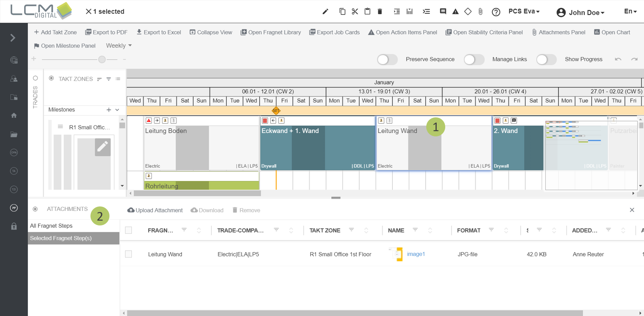Open the John Doe user menu

[580, 13]
